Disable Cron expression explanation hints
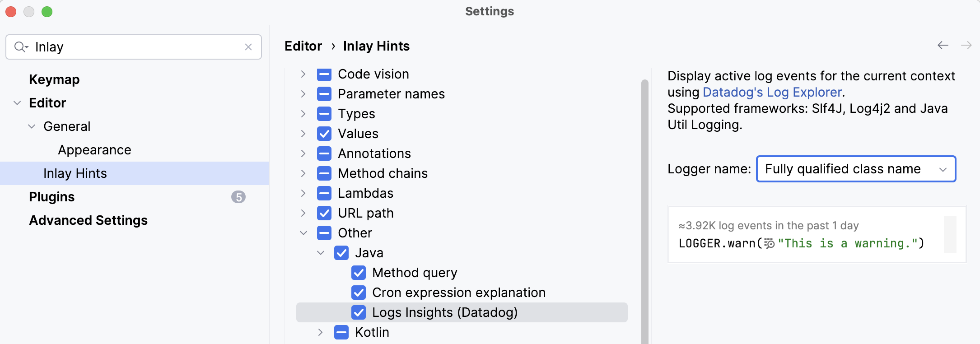This screenshot has width=980, height=344. pos(359,293)
